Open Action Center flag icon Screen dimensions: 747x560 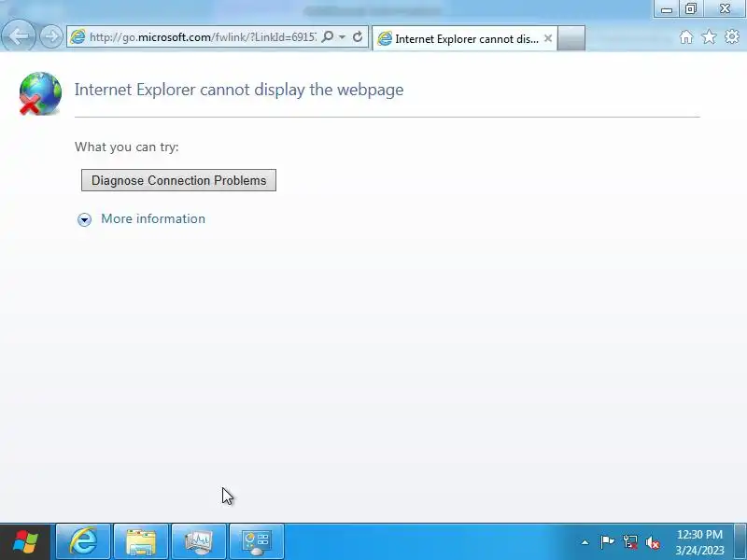click(607, 542)
